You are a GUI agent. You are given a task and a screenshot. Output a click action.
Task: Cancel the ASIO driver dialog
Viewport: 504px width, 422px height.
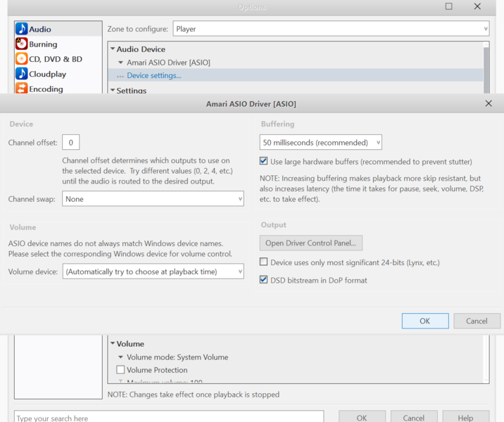point(476,321)
